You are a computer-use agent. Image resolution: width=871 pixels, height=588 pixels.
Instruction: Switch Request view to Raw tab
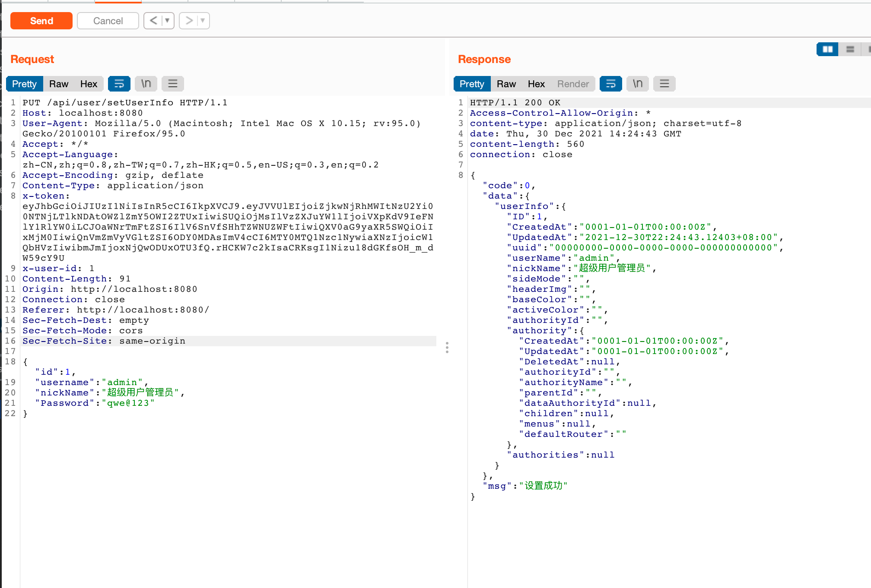(x=59, y=84)
